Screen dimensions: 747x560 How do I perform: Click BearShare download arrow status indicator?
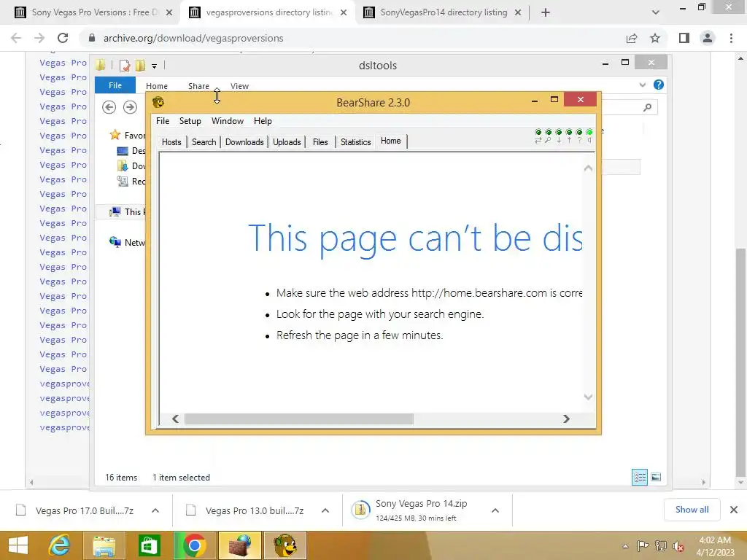[558, 136]
